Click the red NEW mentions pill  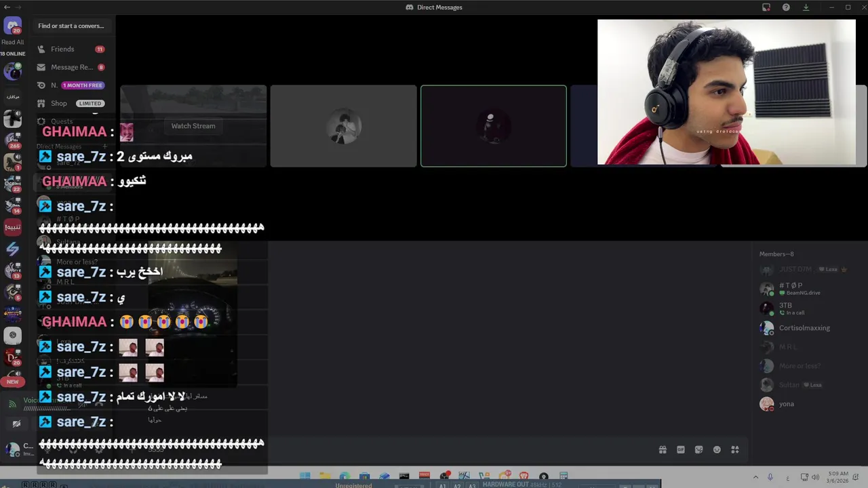point(12,382)
